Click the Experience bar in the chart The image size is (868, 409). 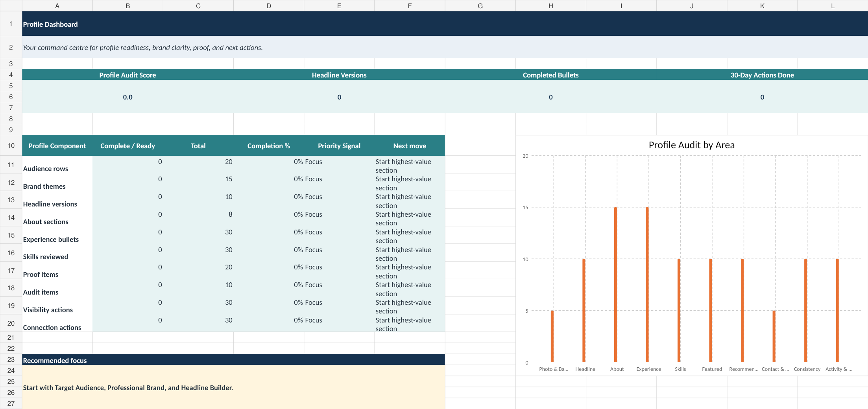click(x=647, y=284)
